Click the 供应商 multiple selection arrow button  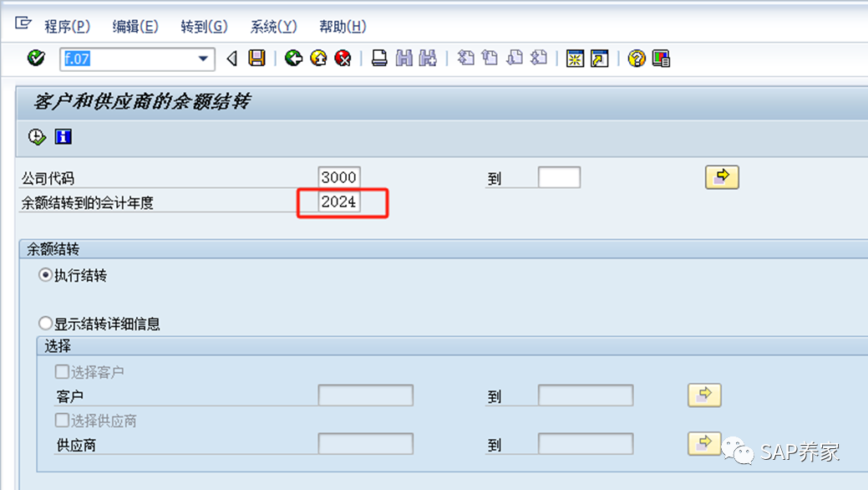[x=704, y=443]
